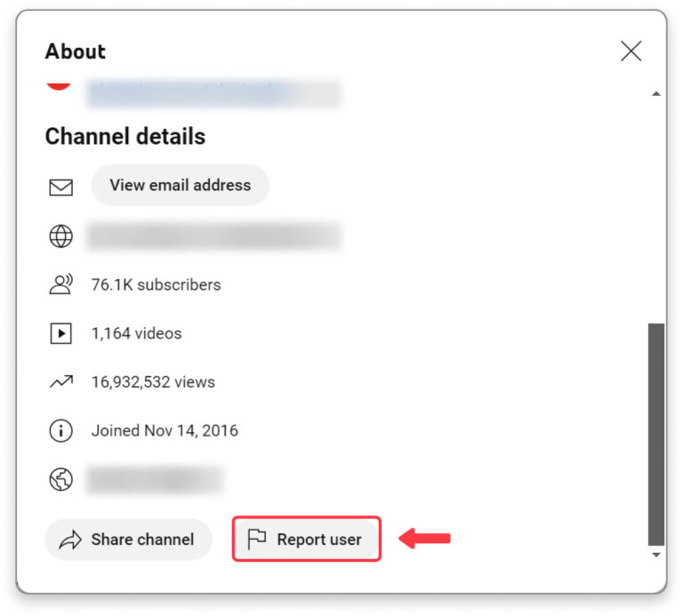Screen dimensions: 683x616
Task: Click the videos play-box icon
Action: (60, 334)
